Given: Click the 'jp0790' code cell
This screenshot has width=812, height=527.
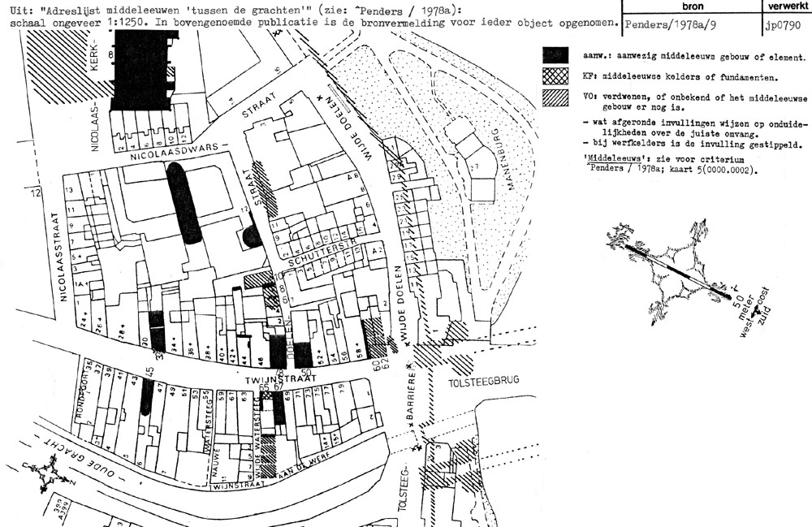Looking at the screenshot, I should [x=783, y=25].
